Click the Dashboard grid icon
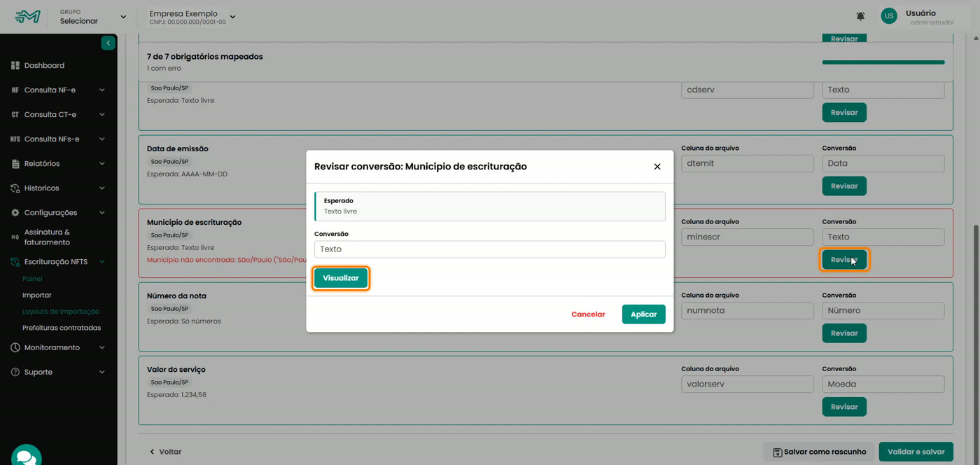This screenshot has width=980, height=465. [15, 65]
